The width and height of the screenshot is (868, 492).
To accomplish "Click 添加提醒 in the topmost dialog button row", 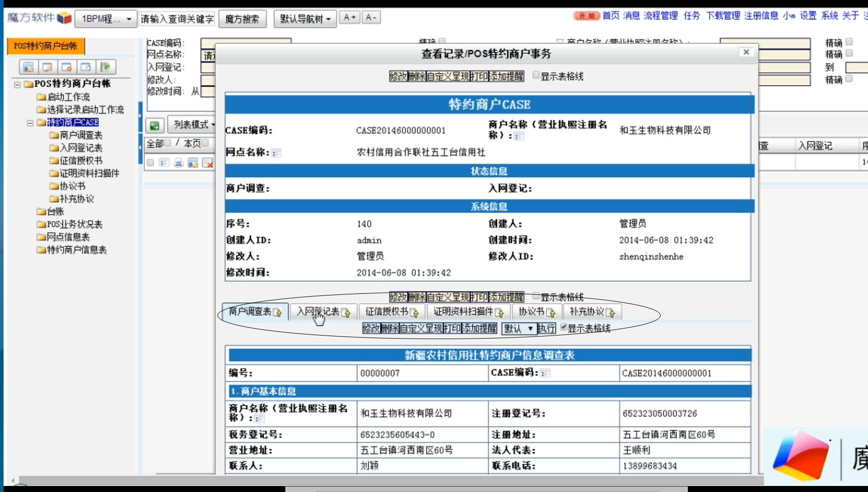I will (507, 76).
